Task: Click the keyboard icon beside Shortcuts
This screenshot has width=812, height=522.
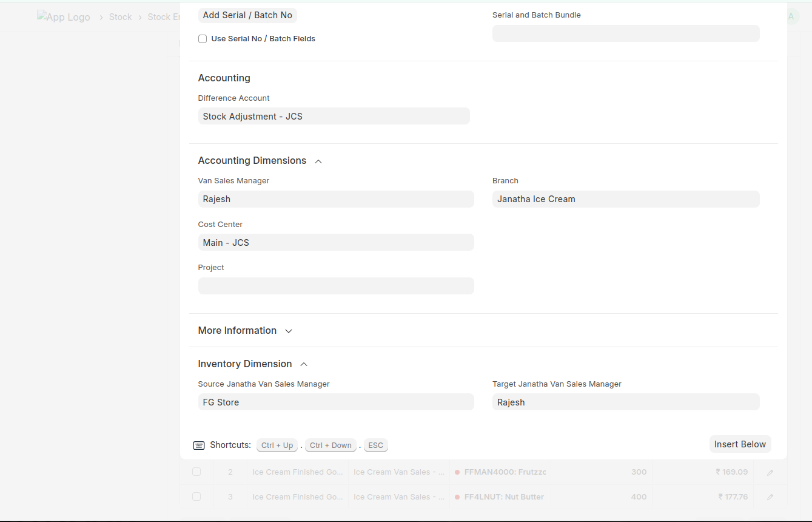Action: point(199,446)
